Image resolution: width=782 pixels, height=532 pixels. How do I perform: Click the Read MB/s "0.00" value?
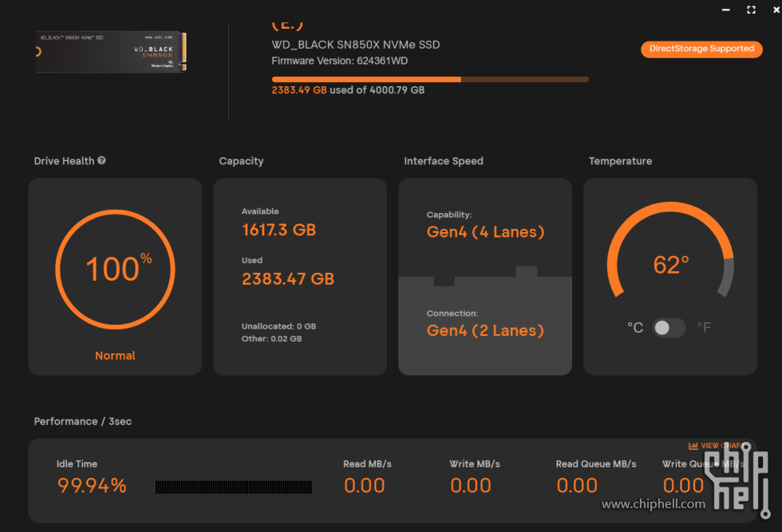click(365, 486)
